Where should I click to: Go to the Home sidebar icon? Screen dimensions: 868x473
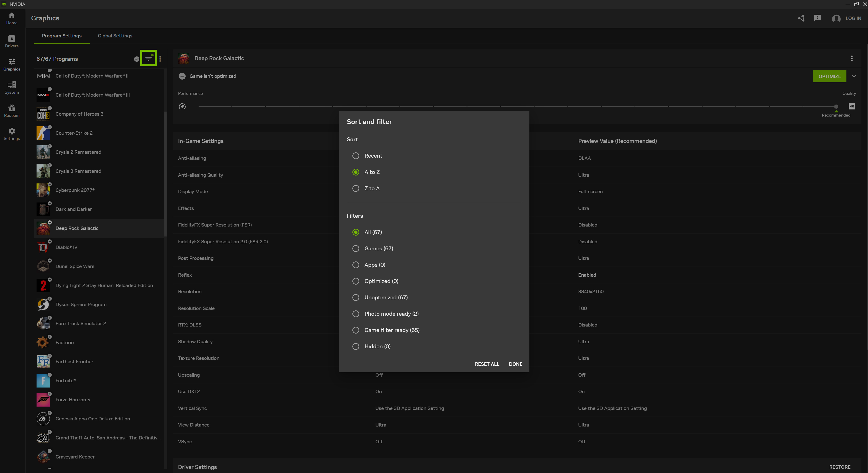click(x=12, y=19)
